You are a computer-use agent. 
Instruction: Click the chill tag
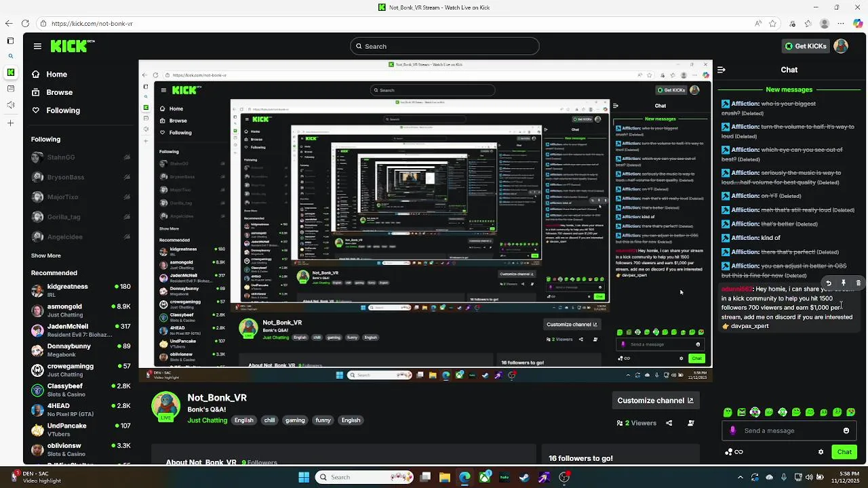coord(270,420)
